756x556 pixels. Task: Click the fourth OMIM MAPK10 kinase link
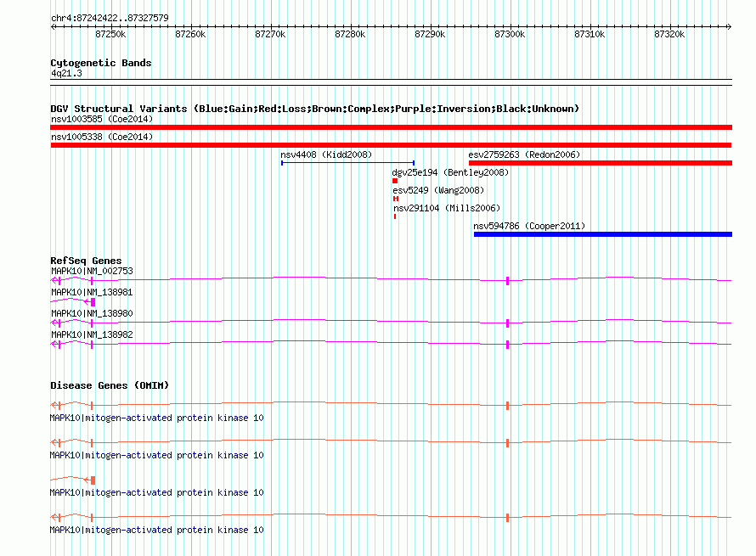(x=156, y=530)
